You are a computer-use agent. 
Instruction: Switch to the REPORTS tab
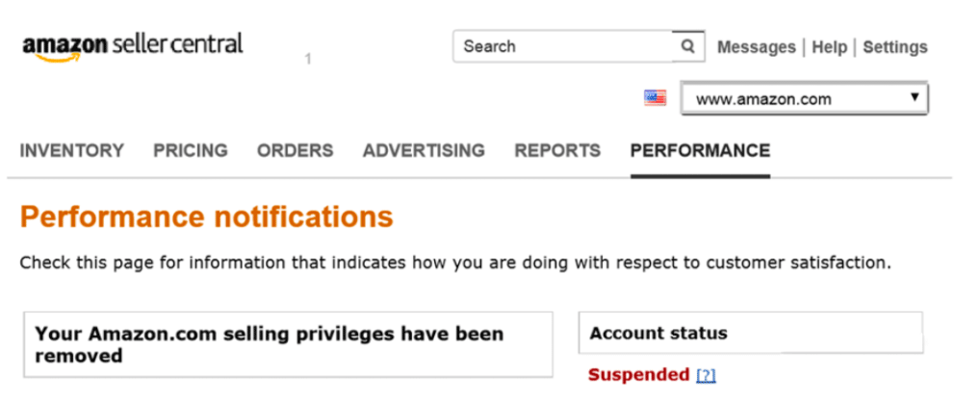coord(557,150)
